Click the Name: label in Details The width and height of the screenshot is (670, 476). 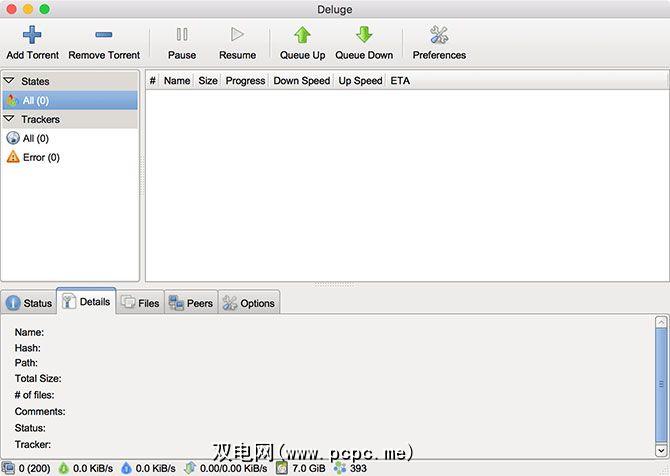[29, 332]
